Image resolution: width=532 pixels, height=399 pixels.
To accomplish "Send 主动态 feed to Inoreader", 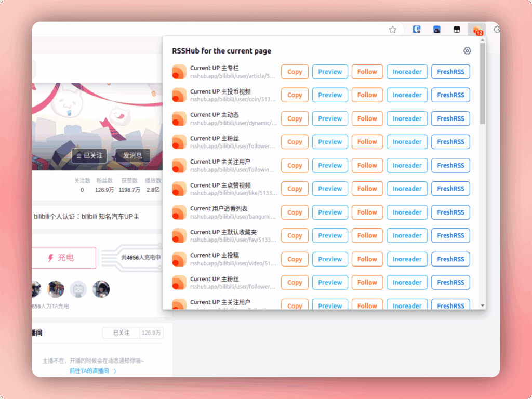I will (x=407, y=118).
